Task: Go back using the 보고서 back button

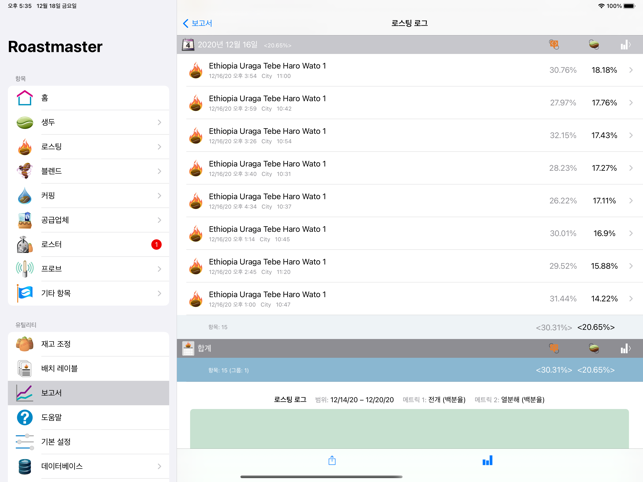Action: click(197, 23)
